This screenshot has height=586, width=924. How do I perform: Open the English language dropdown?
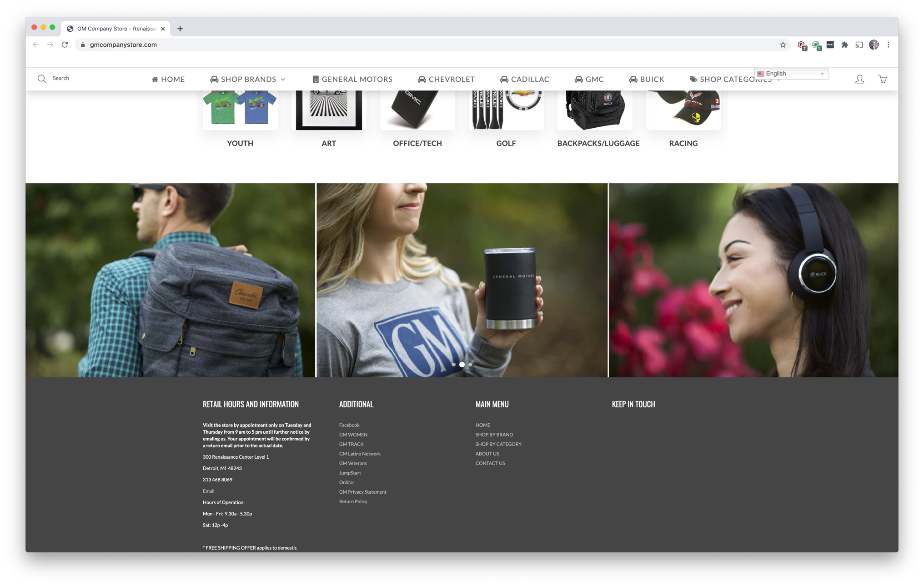coord(791,74)
